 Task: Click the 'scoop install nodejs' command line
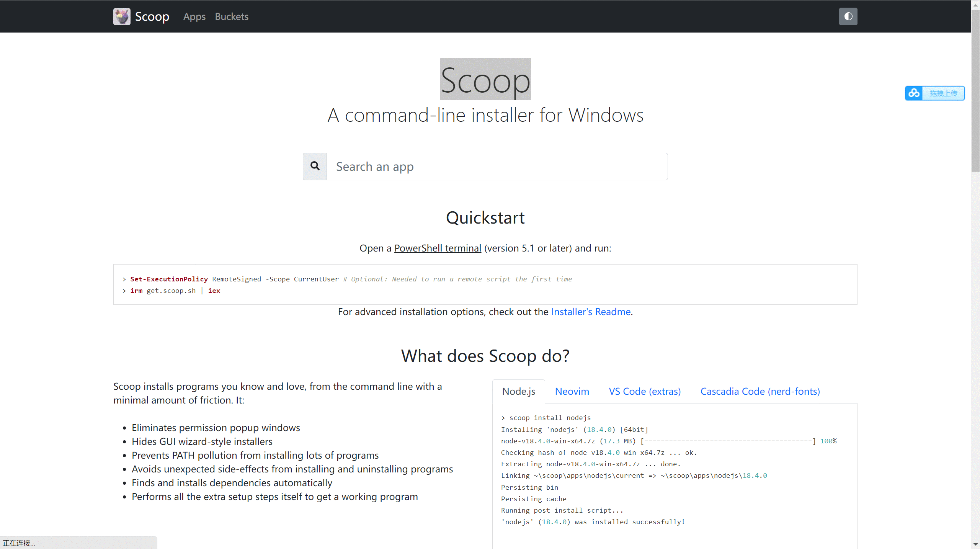pos(546,418)
